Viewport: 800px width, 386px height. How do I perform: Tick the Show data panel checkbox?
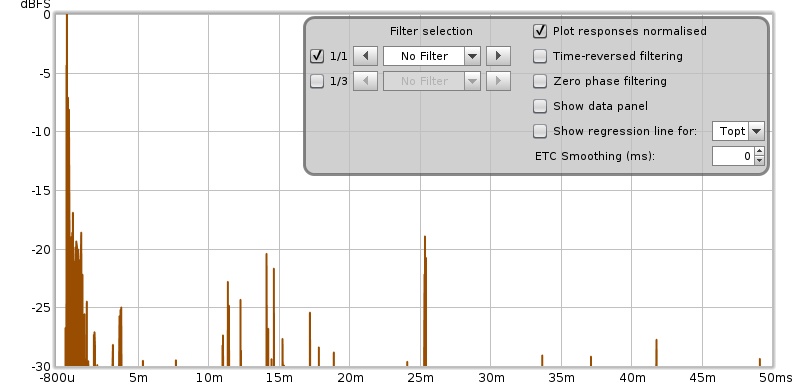pyautogui.click(x=540, y=106)
